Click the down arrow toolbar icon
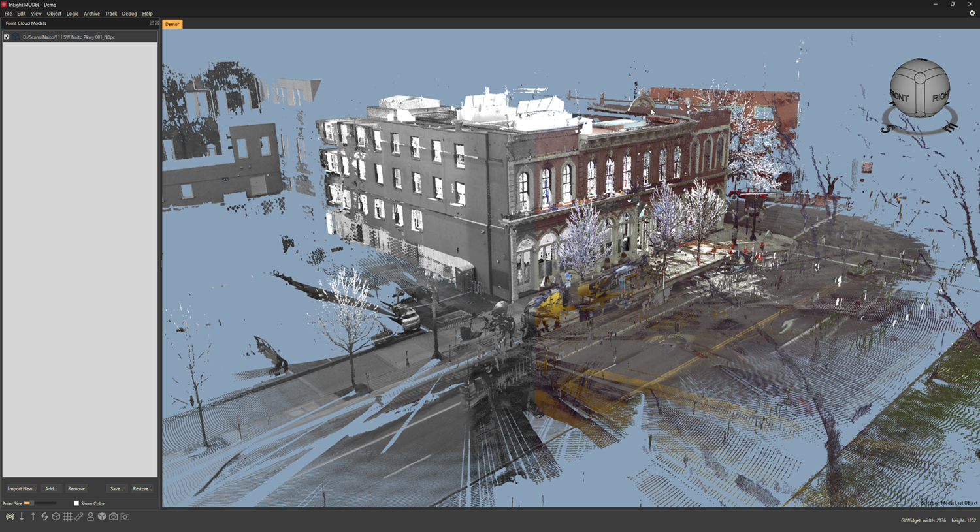The height and width of the screenshot is (532, 980). coord(22,516)
